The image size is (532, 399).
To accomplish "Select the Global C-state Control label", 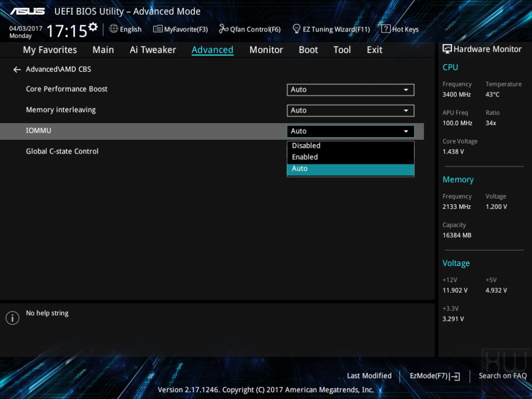I will (62, 151).
